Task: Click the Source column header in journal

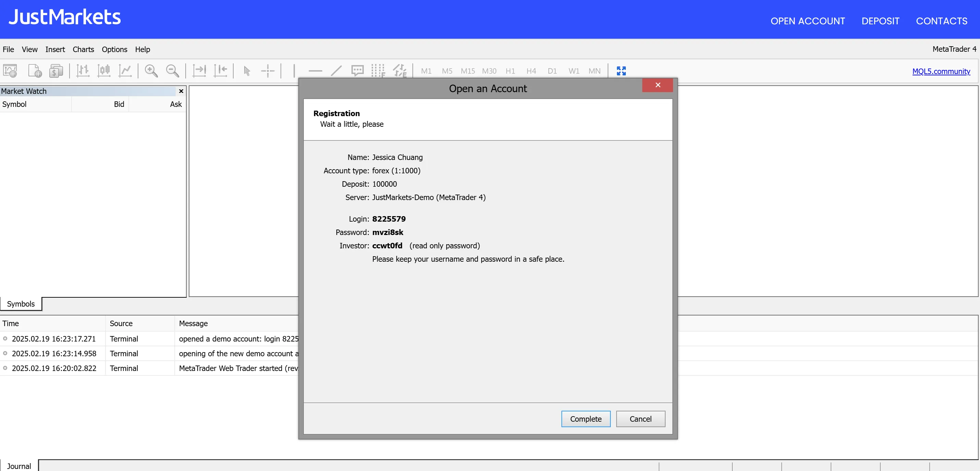Action: point(140,323)
